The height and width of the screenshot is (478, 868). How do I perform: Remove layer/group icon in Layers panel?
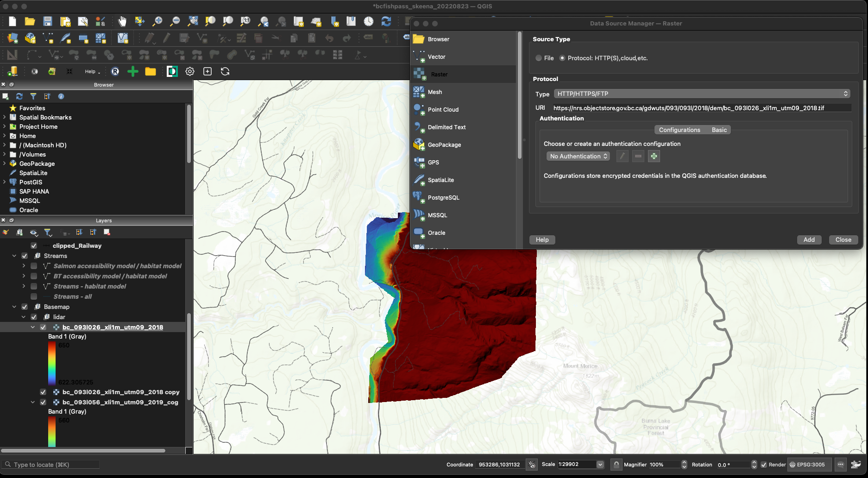tap(107, 232)
